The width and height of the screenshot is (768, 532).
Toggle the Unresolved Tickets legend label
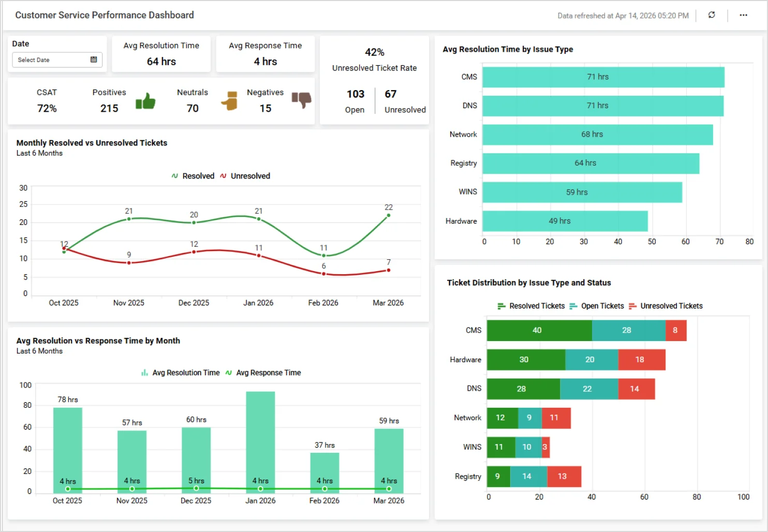[x=671, y=306]
